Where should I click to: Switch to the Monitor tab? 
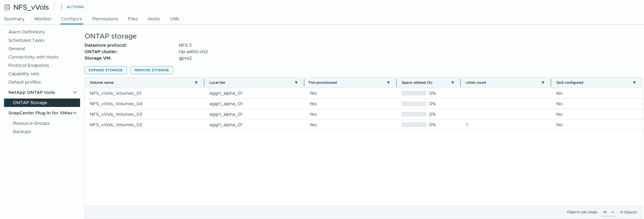tap(43, 19)
